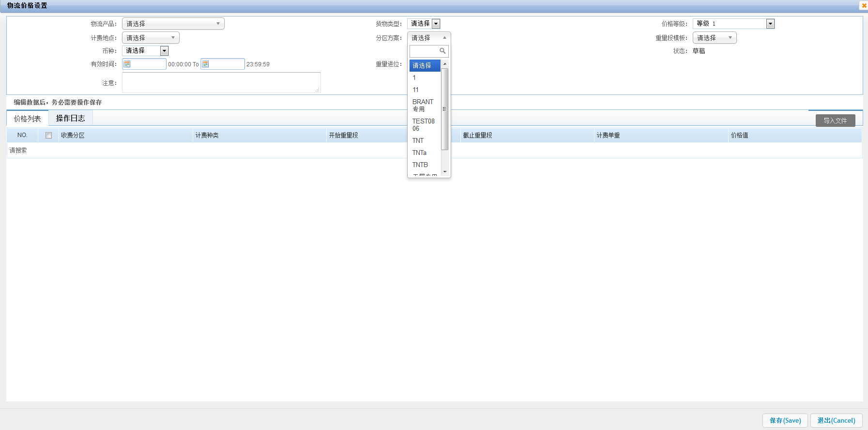This screenshot has width=868, height=430.
Task: Open the start date calendar picker icon
Action: (127, 64)
